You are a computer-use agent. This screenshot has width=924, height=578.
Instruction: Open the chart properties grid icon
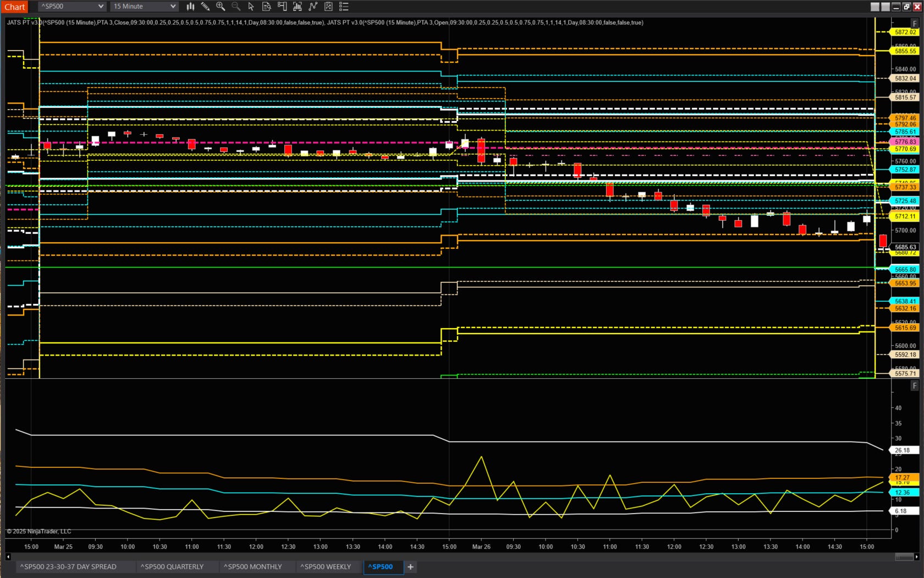coord(328,6)
